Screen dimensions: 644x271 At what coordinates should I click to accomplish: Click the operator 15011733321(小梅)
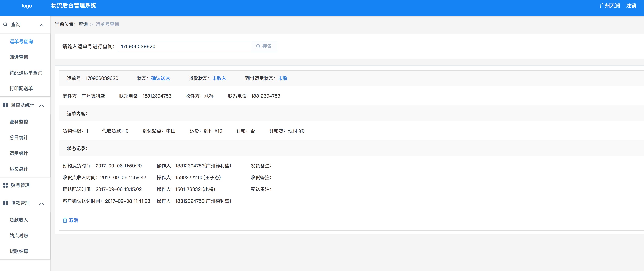click(195, 189)
